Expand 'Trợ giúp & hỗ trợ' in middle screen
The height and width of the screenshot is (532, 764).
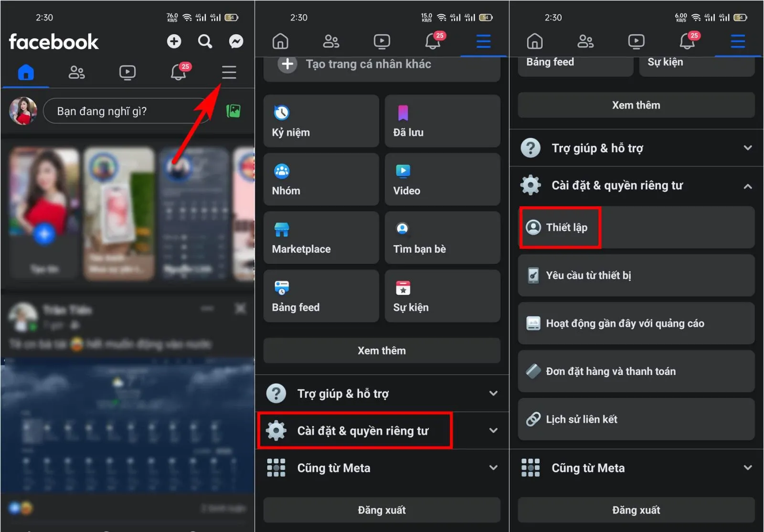(x=382, y=394)
